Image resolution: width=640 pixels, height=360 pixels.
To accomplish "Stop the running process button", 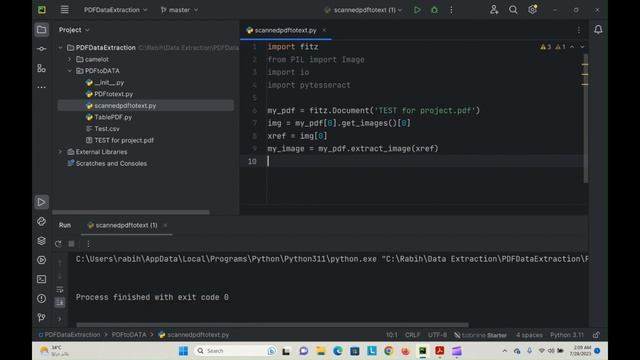I will (x=71, y=244).
